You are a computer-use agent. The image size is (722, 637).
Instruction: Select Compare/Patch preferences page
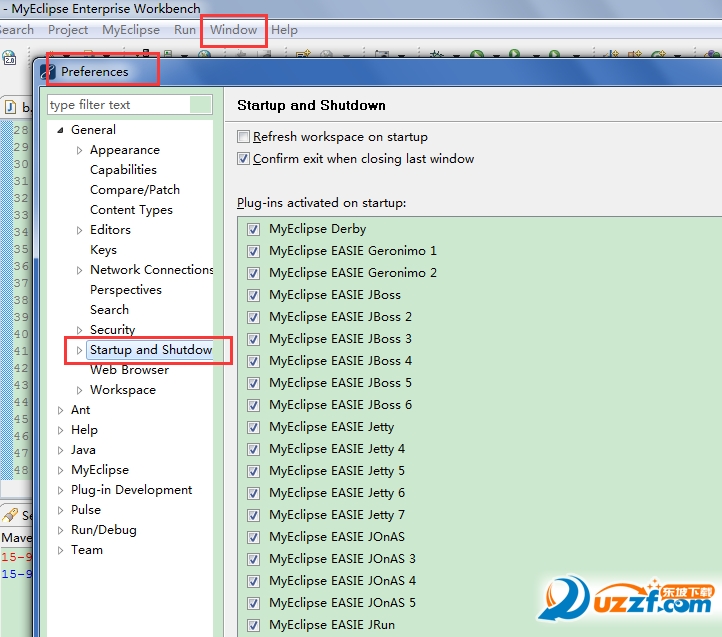[x=135, y=190]
